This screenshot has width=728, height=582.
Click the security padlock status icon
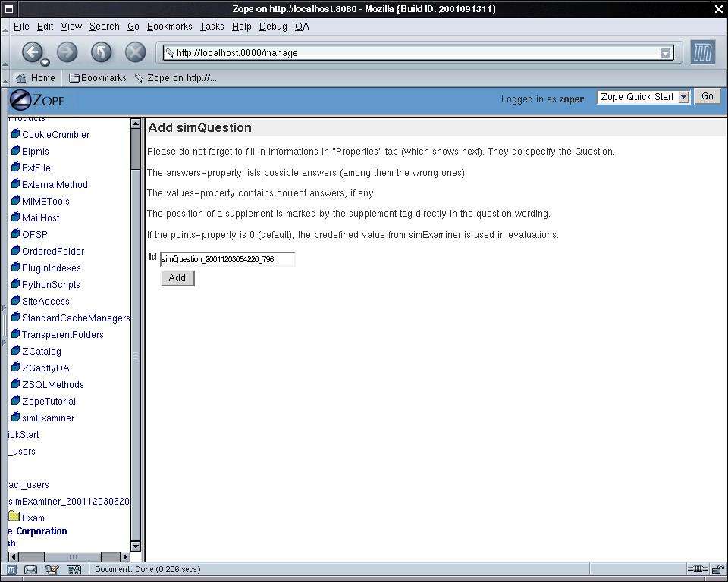[x=718, y=569]
